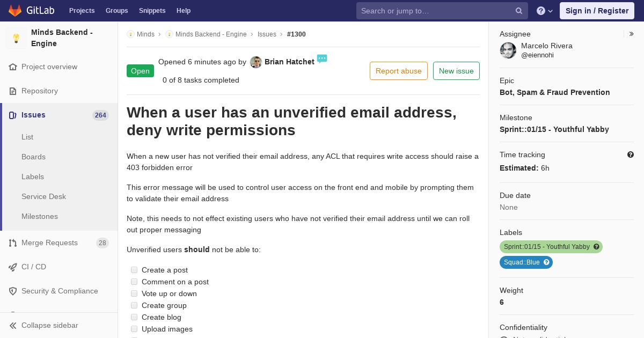Click the Squad::Blue label help icon
This screenshot has height=338, width=644.
point(546,262)
